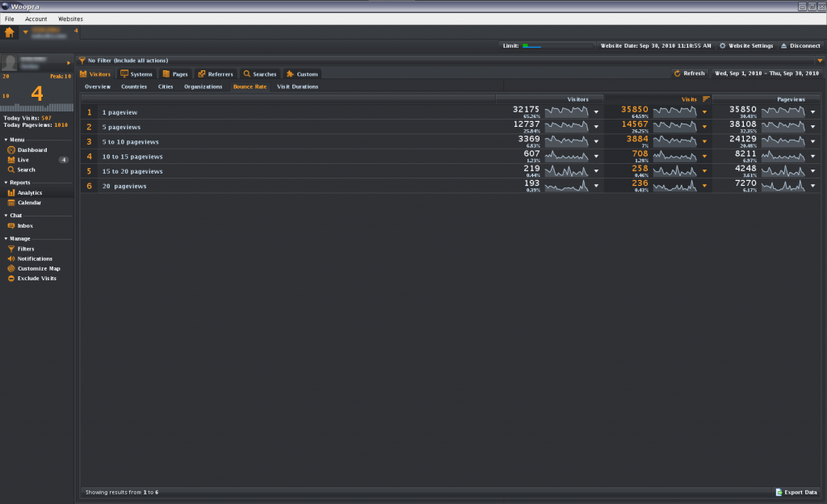Click the Export Data button label
827x504 pixels.
[x=800, y=493]
